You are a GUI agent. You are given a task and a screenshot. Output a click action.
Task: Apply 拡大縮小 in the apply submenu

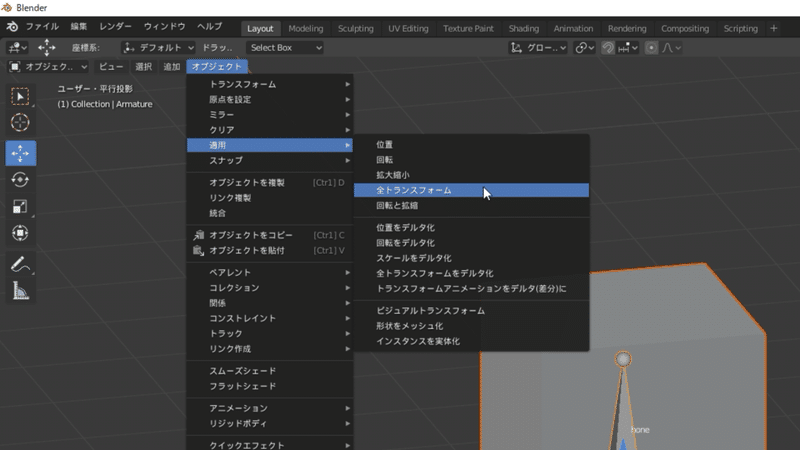471,176
